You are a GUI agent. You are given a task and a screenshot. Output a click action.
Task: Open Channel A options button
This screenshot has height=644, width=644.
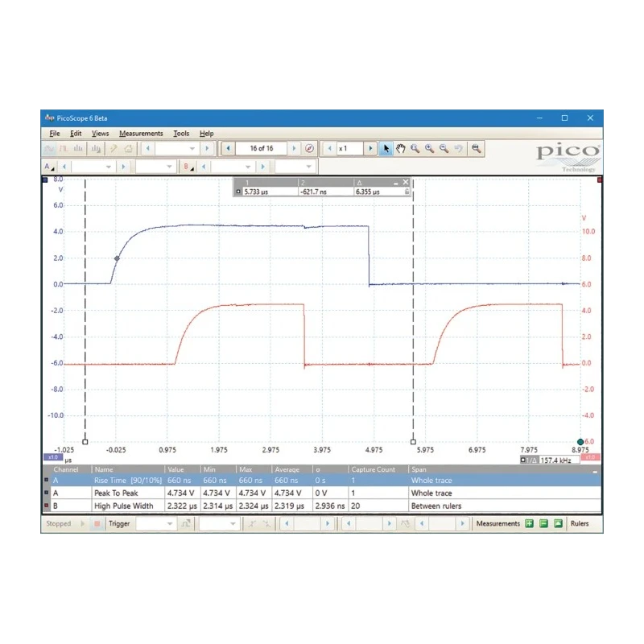pos(49,167)
